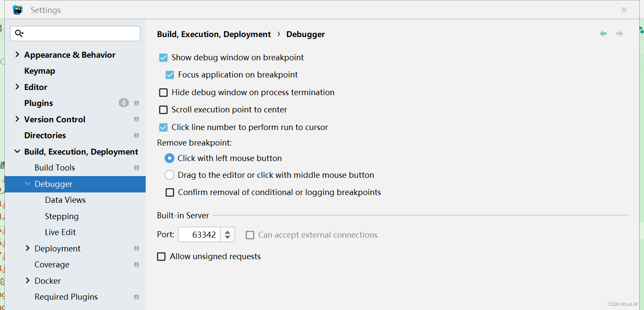This screenshot has height=310, width=644.
Task: Click the project-level icon beside Plugins
Action: [x=137, y=103]
